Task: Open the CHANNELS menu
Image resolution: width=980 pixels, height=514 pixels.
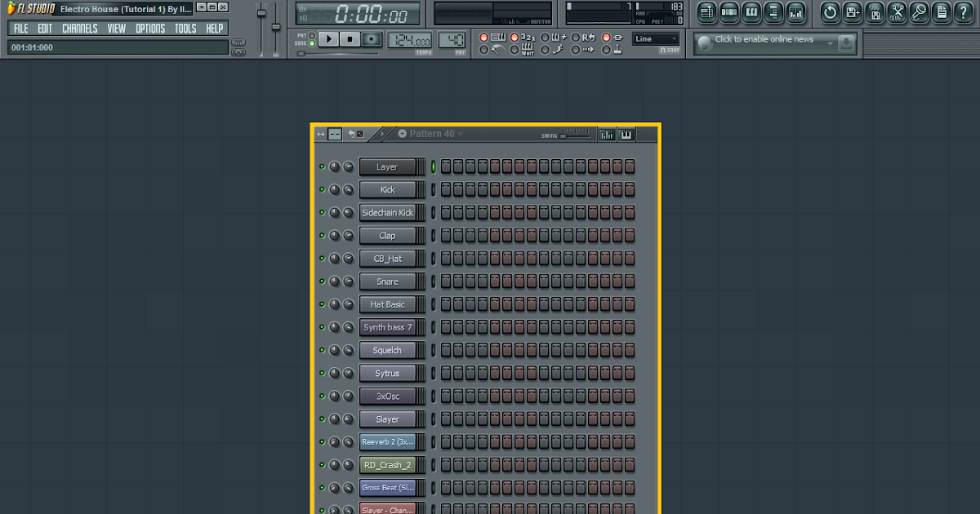Action: tap(79, 27)
